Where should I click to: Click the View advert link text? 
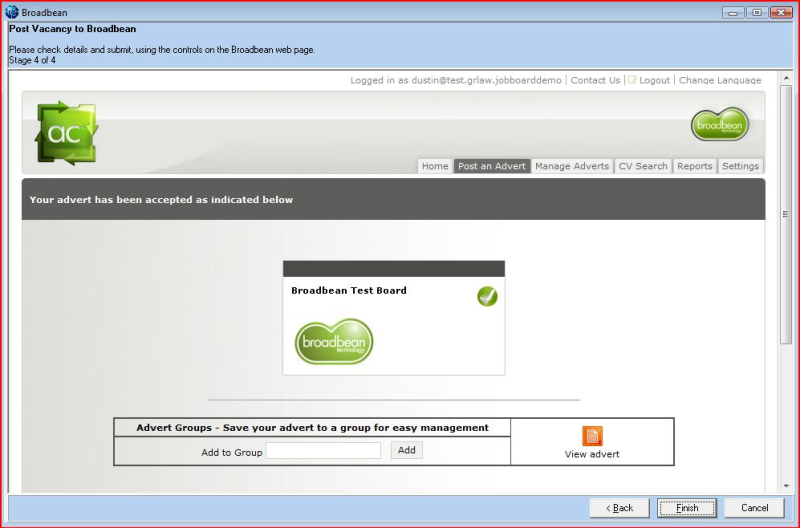click(592, 454)
